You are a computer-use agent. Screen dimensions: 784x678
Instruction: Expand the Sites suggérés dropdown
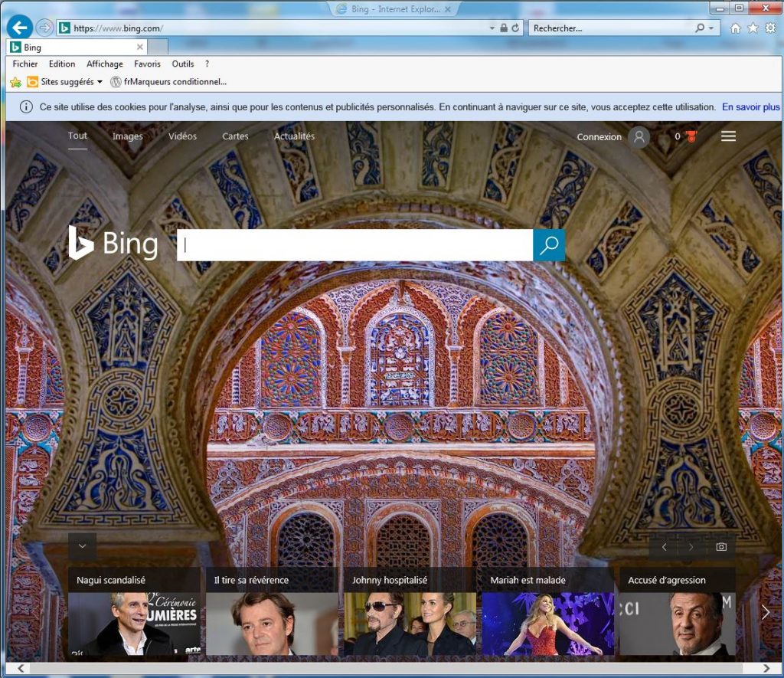coord(100,82)
